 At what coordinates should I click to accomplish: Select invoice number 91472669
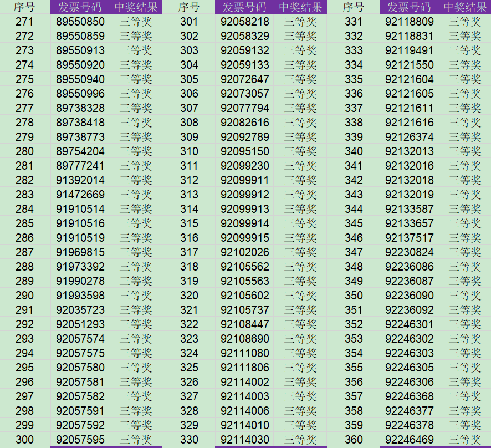[x=80, y=195]
